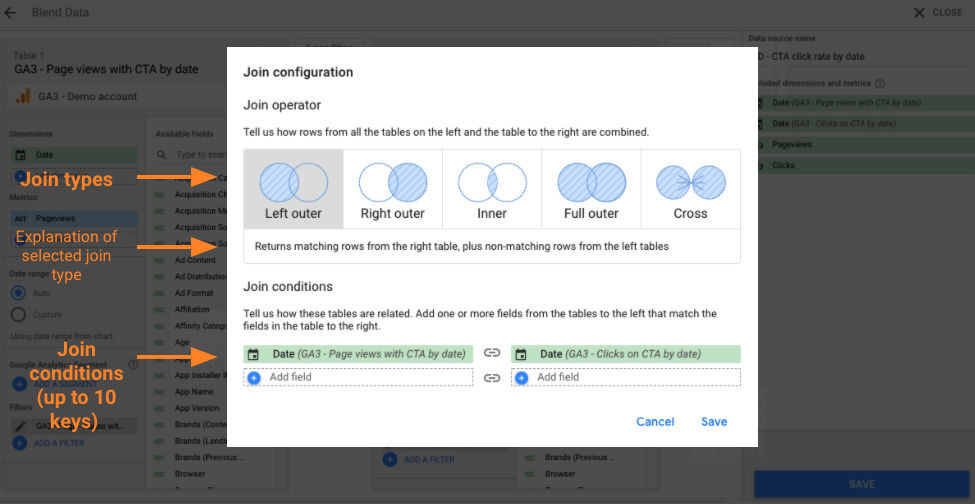The image size is (975, 504).
Task: Click link icon between the two Date fields
Action: coord(492,354)
